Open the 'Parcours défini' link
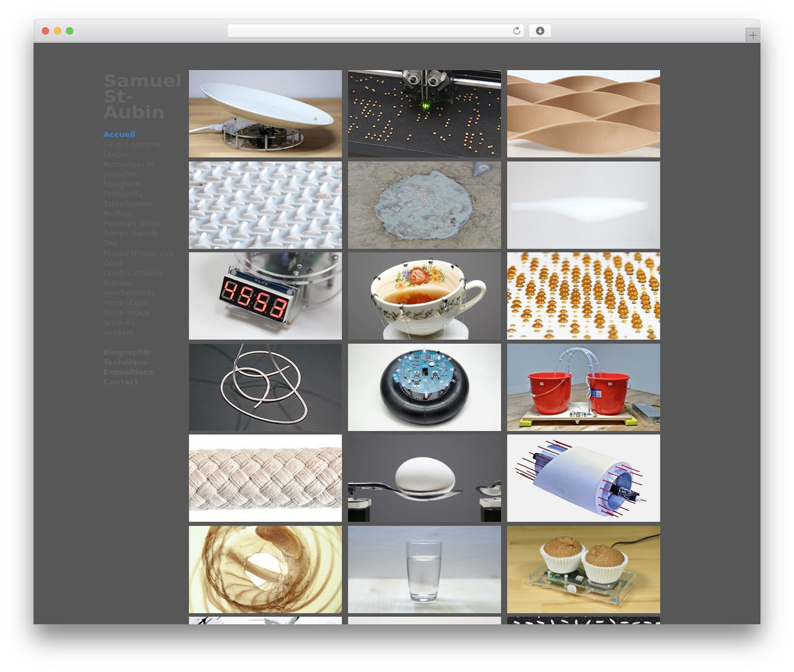The width and height of the screenshot is (794, 672). point(132,223)
